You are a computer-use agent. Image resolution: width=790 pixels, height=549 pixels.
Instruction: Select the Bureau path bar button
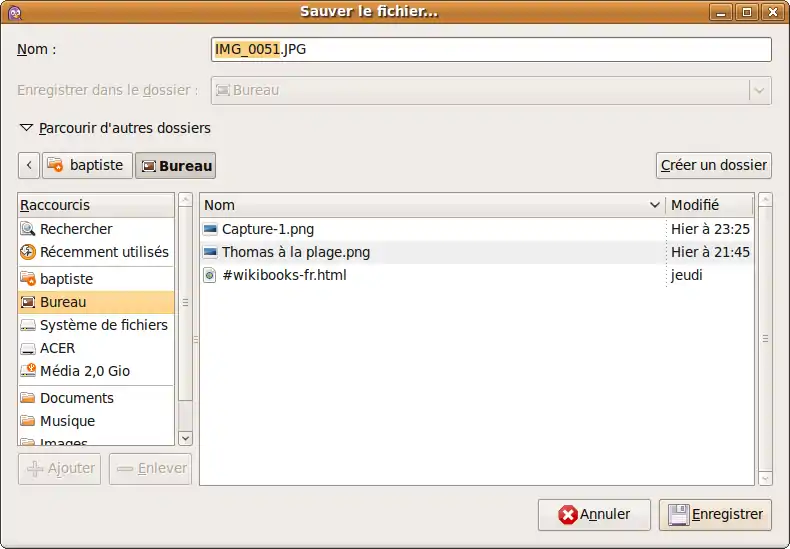tap(176, 166)
